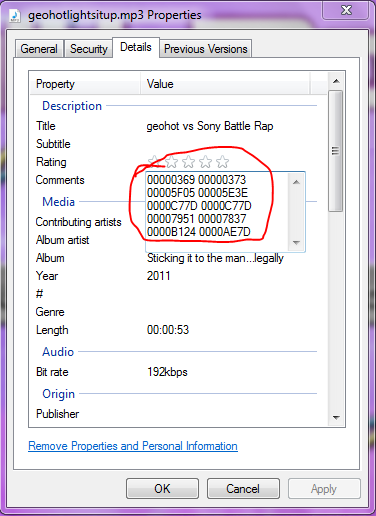This screenshot has height=516, width=376.
Task: Click the Album value field
Action: [x=215, y=258]
